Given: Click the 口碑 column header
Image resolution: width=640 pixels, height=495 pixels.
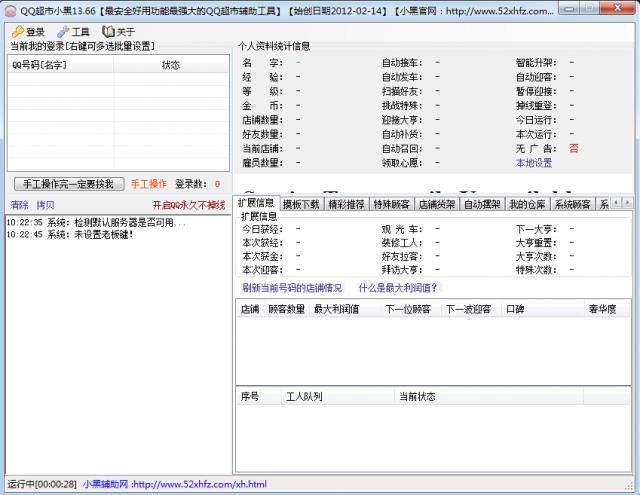Looking at the screenshot, I should (543, 309).
